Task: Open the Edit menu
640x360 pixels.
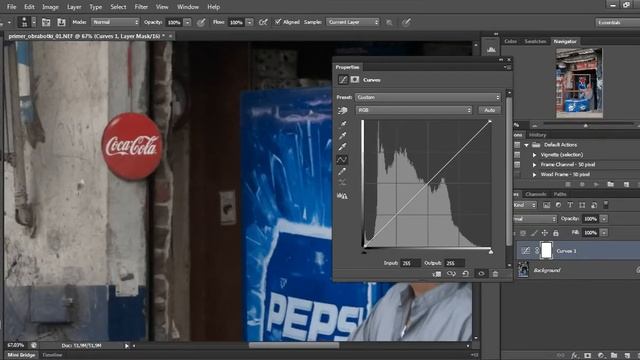Action: (29, 7)
